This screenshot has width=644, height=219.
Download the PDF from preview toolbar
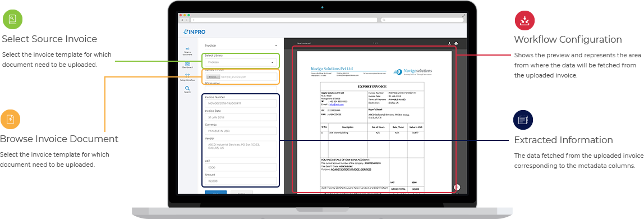tap(449, 43)
